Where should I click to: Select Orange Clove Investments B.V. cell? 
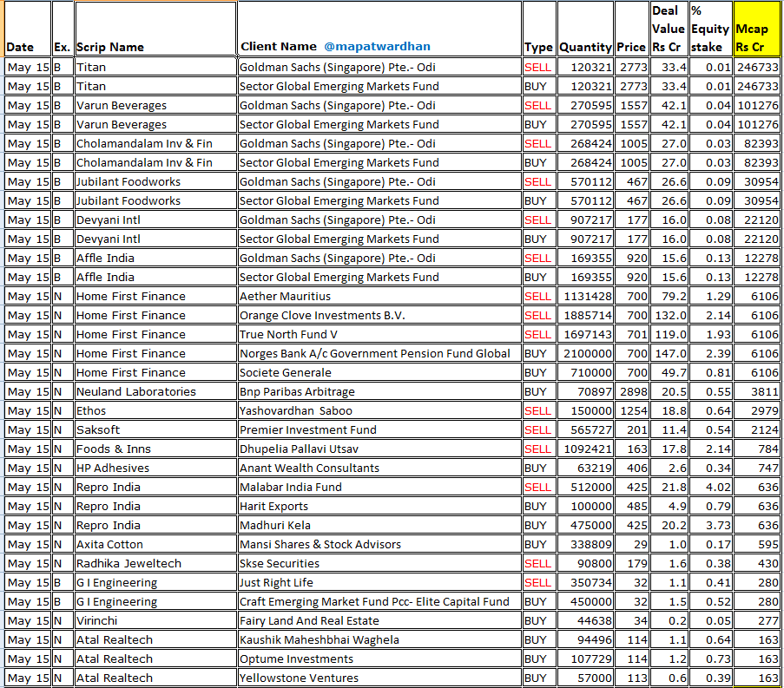tap(379, 315)
